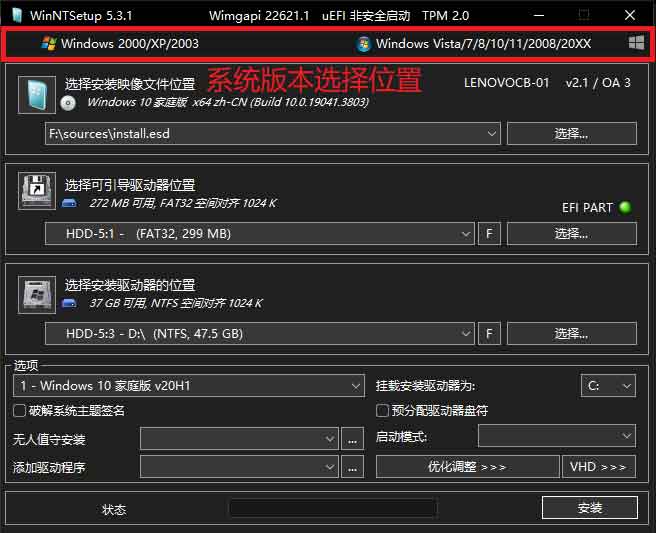Screen dimensions: 656x533
Task: Click F format button for boot drive
Action: coord(489,233)
